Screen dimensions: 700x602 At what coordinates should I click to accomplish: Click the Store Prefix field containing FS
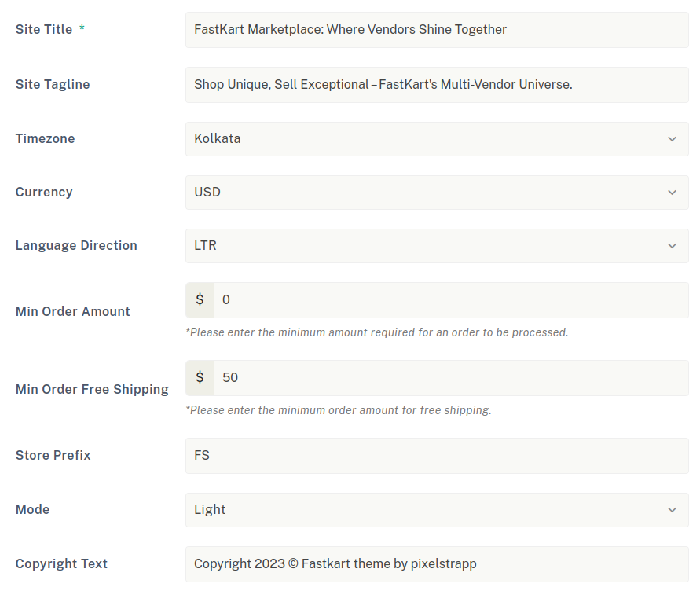point(437,456)
